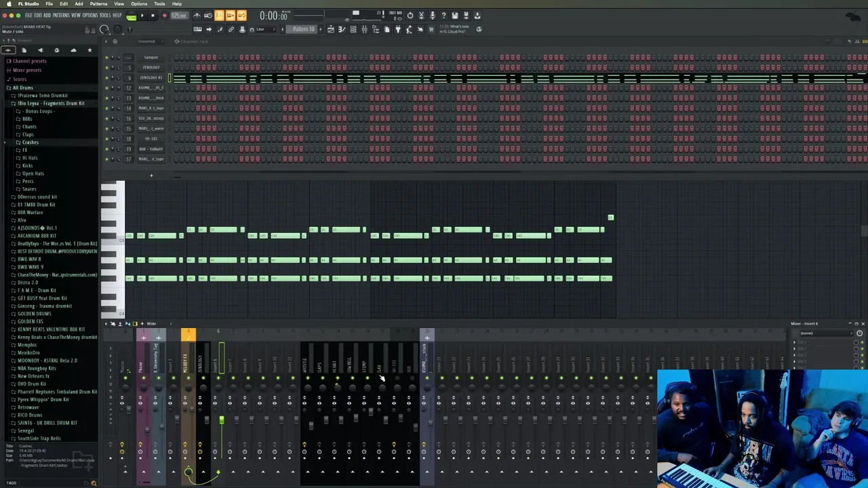Toggle the metronome icon
This screenshot has width=868, height=488.
pyautogui.click(x=197, y=16)
